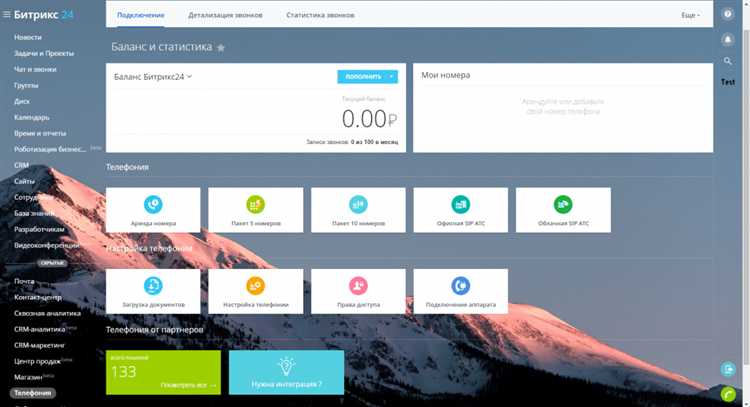Screen dimensions: 750x407
Task: Open the green 133 partner apps tile
Action: click(x=163, y=373)
